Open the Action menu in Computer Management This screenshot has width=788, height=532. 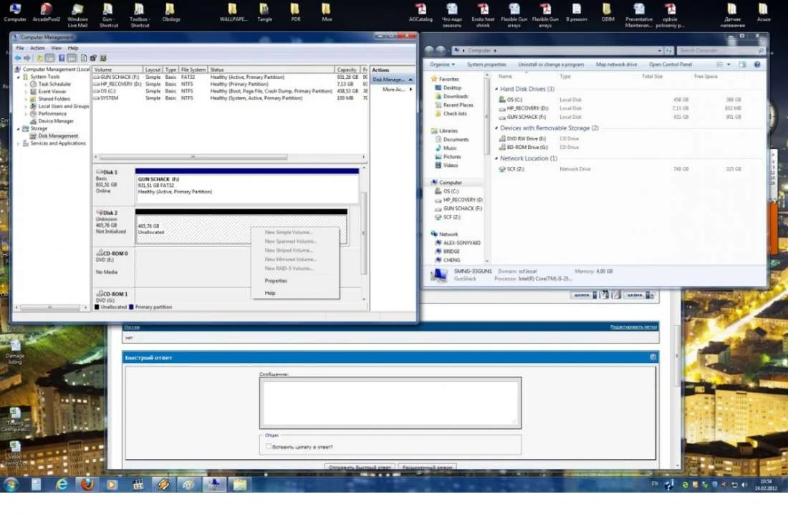point(37,48)
